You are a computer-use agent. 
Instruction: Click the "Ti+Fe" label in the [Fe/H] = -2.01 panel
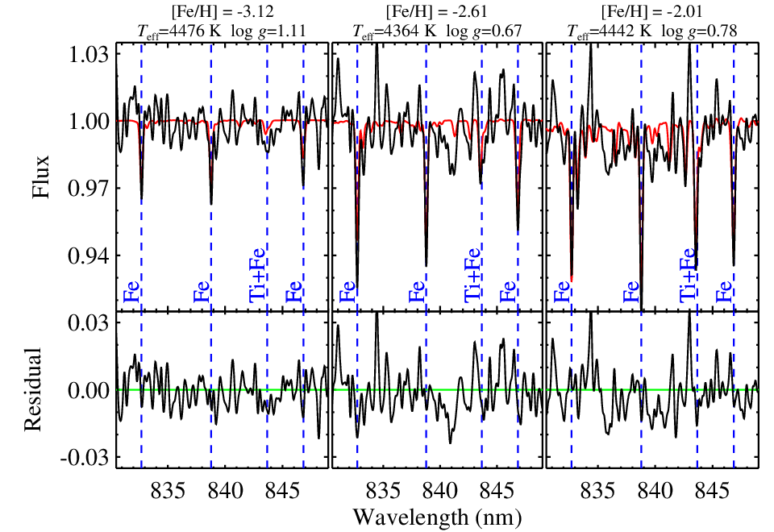click(687, 275)
